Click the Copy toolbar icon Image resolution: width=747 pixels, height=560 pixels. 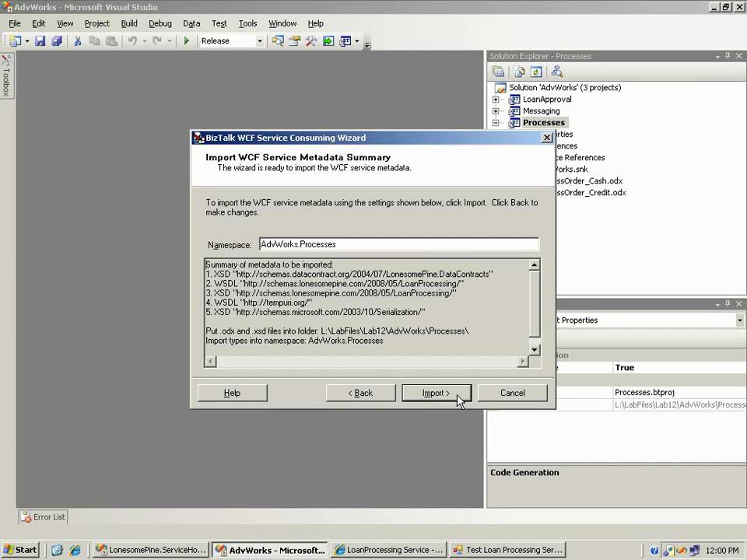click(94, 41)
